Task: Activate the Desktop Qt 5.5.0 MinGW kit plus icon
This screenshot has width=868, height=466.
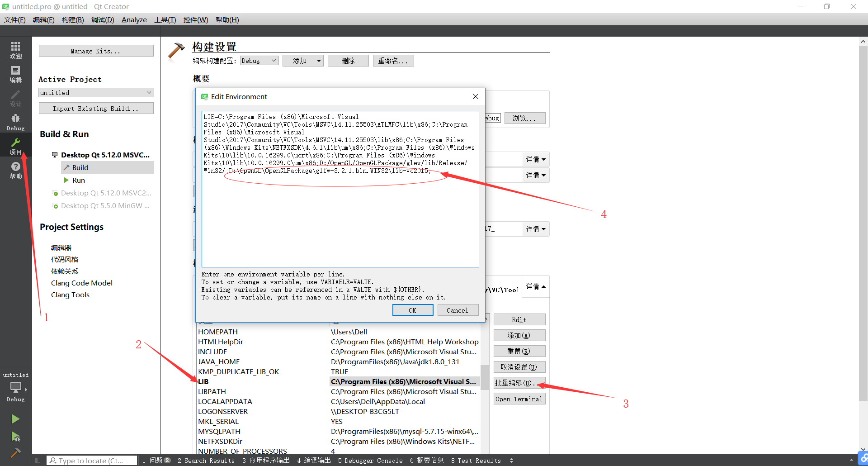Action: (56, 206)
